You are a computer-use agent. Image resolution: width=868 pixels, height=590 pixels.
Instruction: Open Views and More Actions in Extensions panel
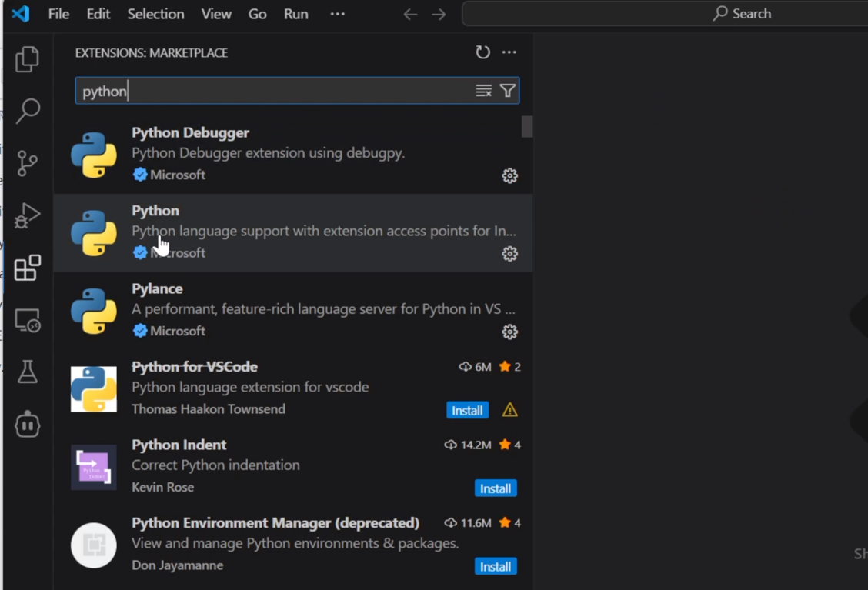[x=509, y=52]
